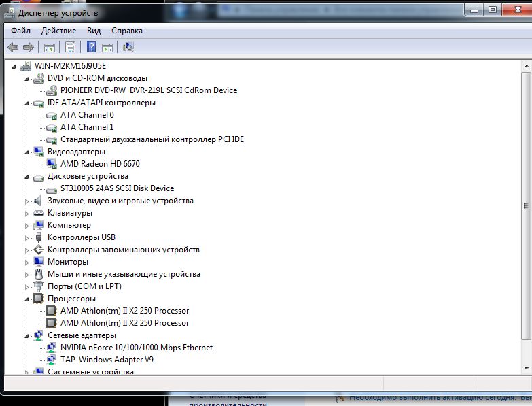Image resolution: width=532 pixels, height=406 pixels.
Task: Click the ATA Channel 0 icon
Action: 52,116
